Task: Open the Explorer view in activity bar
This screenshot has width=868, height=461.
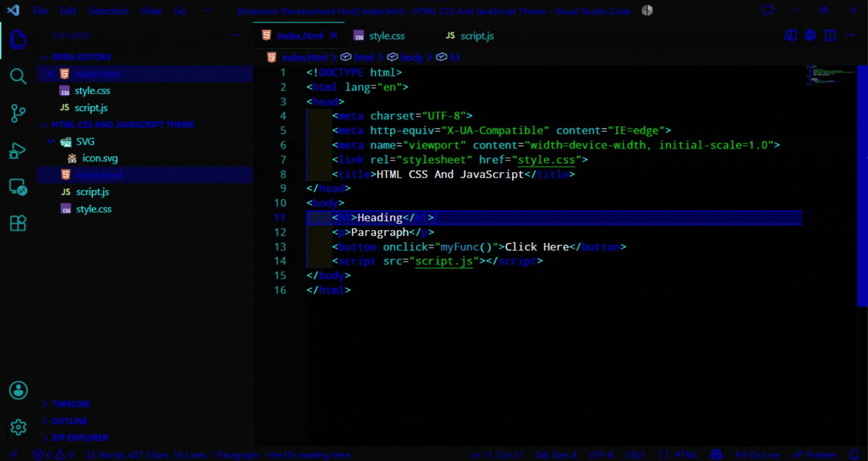Action: [x=18, y=39]
